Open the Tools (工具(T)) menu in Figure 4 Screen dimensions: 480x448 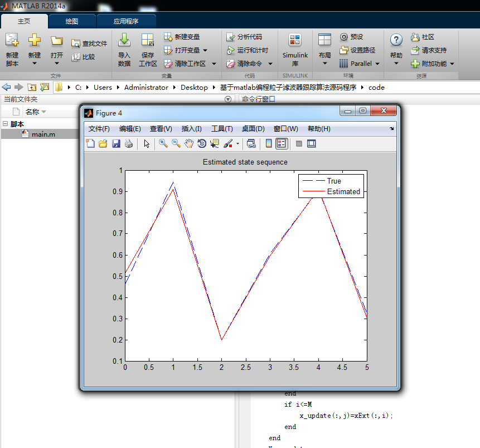pyautogui.click(x=222, y=129)
